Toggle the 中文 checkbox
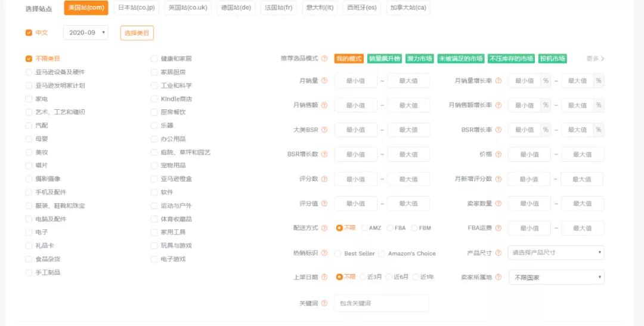Screen dimensions: 644x326 click(x=29, y=33)
